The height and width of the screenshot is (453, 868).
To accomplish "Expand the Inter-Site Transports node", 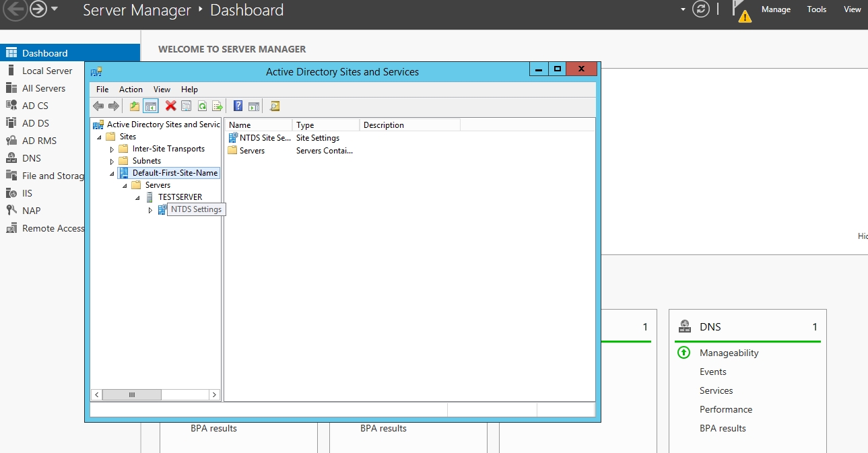I will 112,149.
